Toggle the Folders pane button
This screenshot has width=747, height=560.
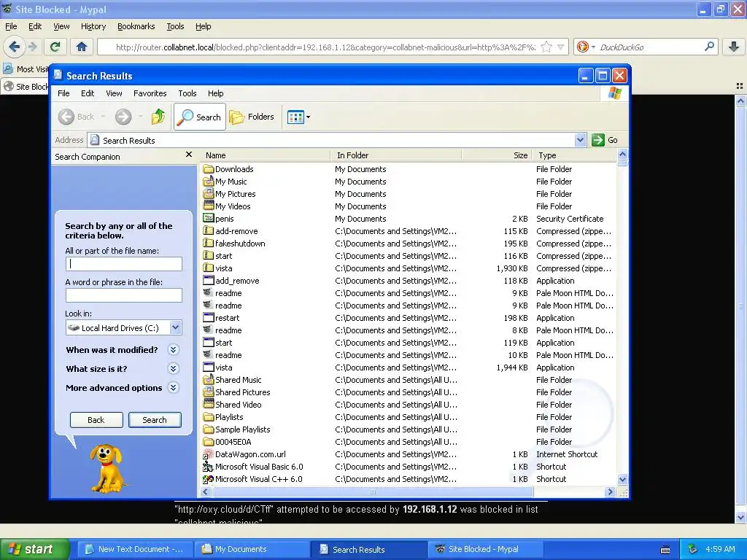tap(252, 117)
